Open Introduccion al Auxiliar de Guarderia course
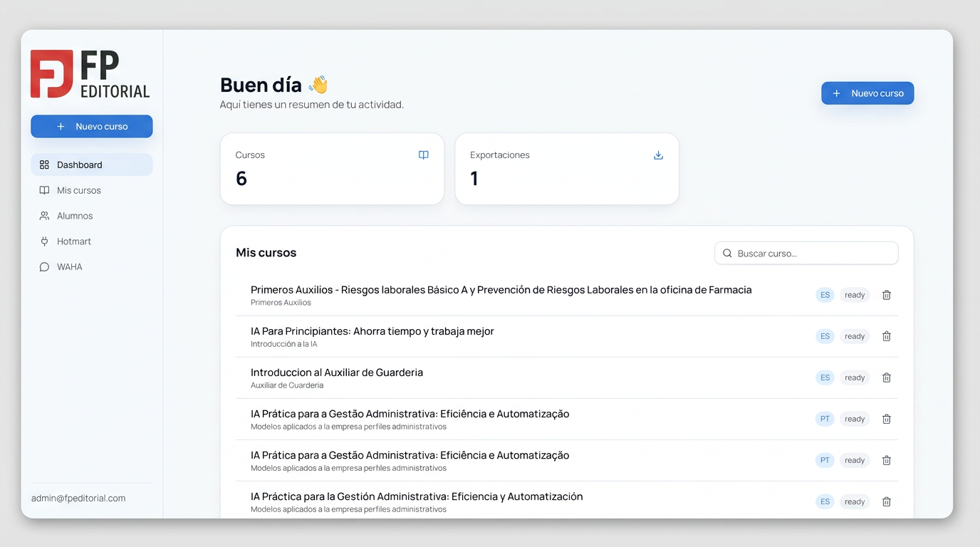Screen dimensions: 980x547 pyautogui.click(x=337, y=373)
